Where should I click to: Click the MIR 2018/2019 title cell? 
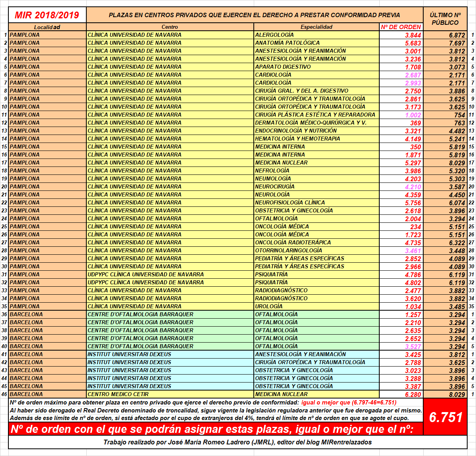47,15
